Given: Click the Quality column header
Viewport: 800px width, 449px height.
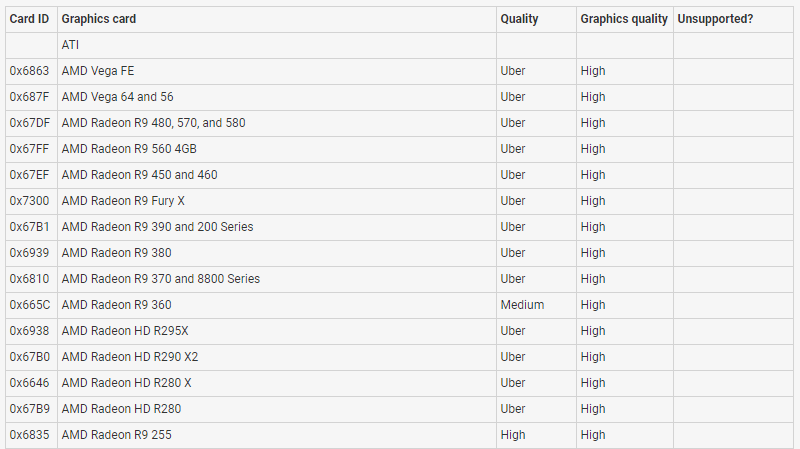Looking at the screenshot, I should tap(519, 19).
